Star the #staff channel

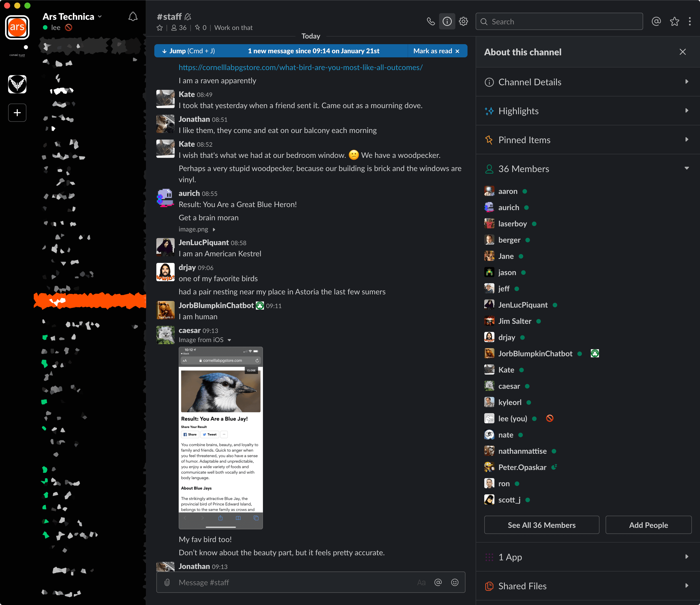[160, 28]
